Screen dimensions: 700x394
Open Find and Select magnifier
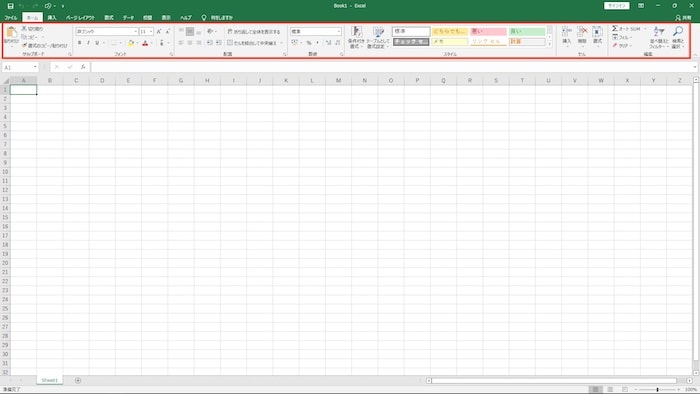tap(678, 37)
